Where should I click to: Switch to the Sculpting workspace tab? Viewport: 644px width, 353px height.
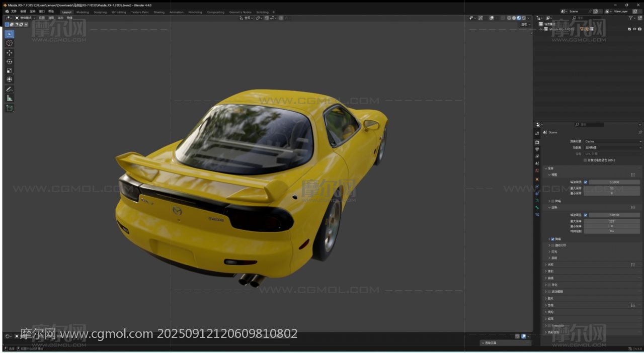[x=100, y=12]
